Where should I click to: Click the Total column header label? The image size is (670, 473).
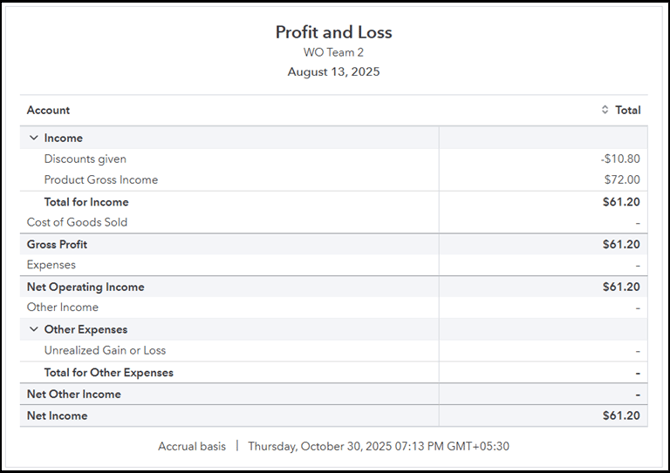(x=628, y=110)
